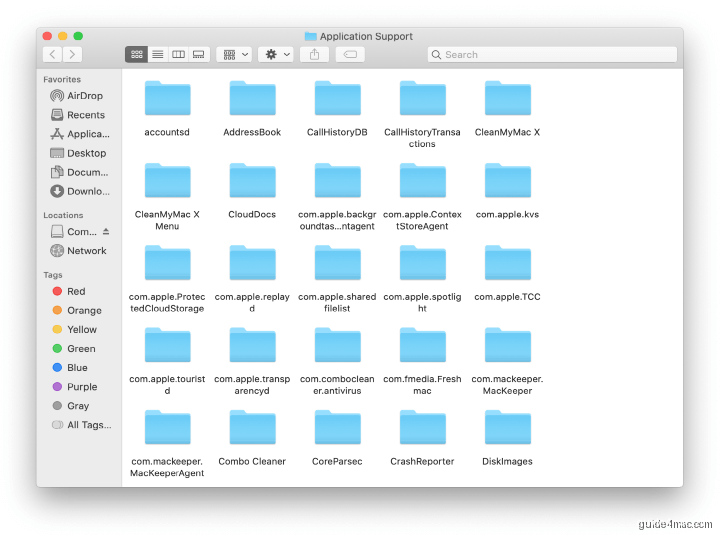Select the com.apple.kvs folder

point(507,180)
